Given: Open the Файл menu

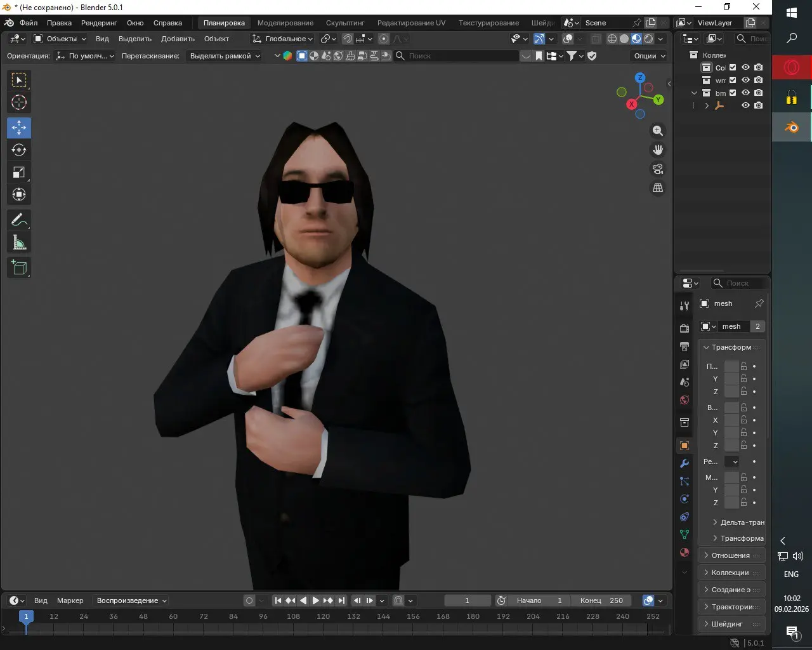Looking at the screenshot, I should [29, 23].
